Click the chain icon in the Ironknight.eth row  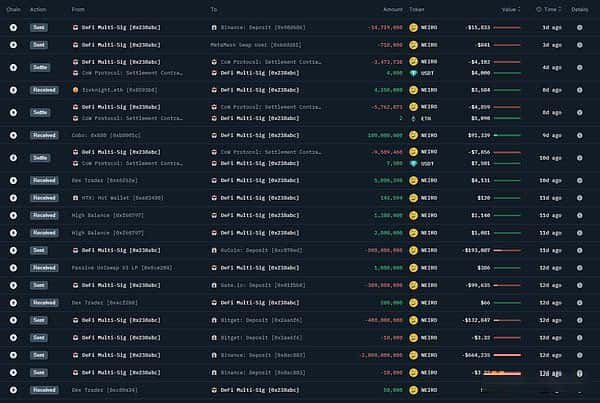click(13, 90)
